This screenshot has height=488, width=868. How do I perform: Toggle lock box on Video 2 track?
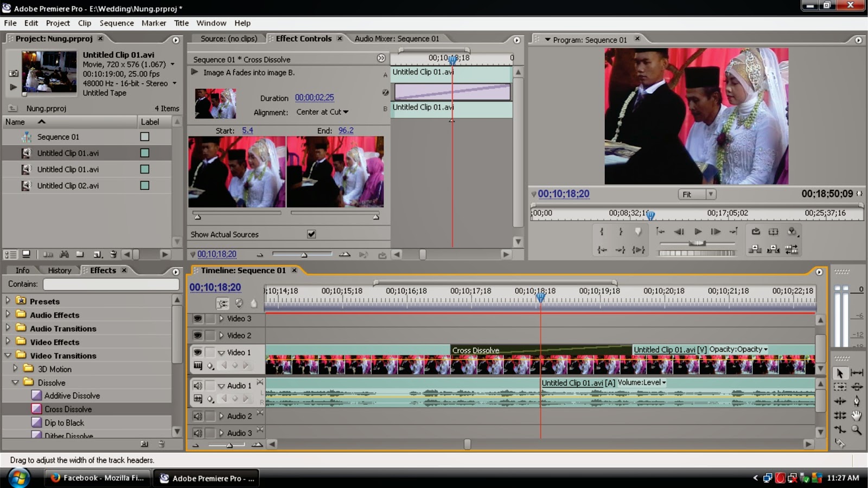[210, 336]
